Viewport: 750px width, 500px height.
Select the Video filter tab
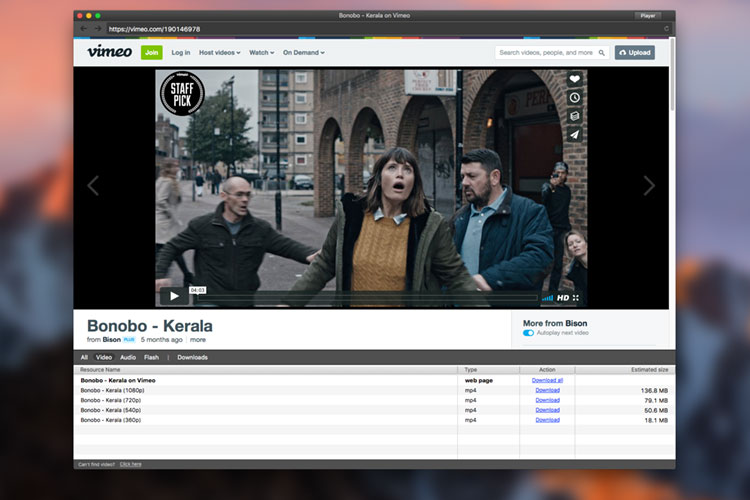point(104,357)
